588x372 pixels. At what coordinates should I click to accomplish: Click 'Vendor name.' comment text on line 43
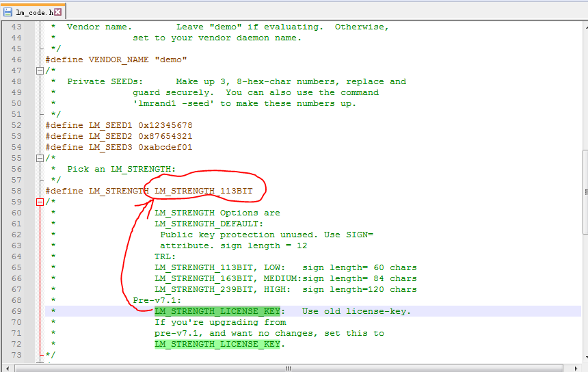click(99, 27)
